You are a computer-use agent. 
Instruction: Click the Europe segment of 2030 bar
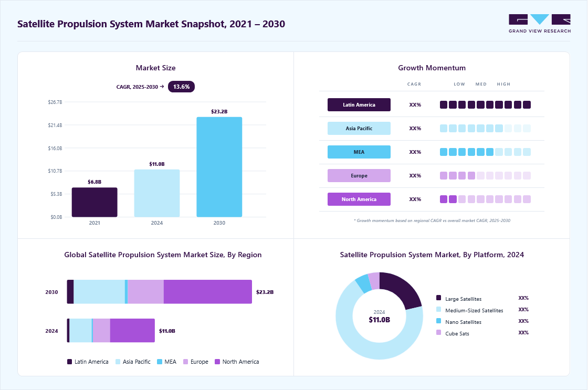145,292
